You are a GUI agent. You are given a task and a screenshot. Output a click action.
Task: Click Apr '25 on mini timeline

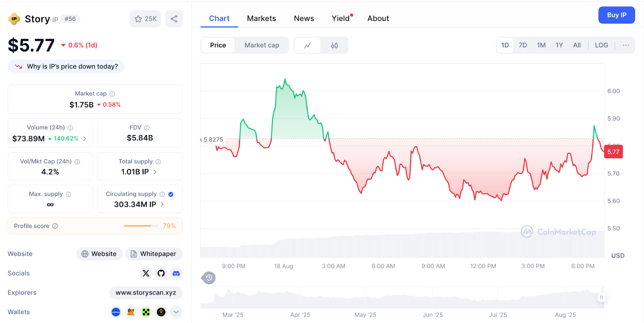300,315
